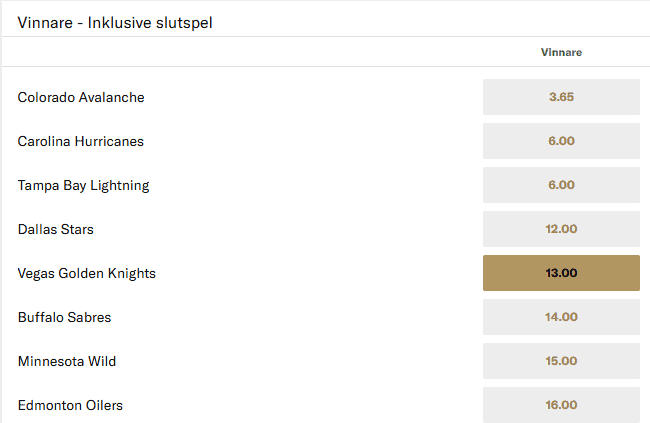Click the Edmonton Oilers team name
This screenshot has width=650, height=423.
click(70, 405)
